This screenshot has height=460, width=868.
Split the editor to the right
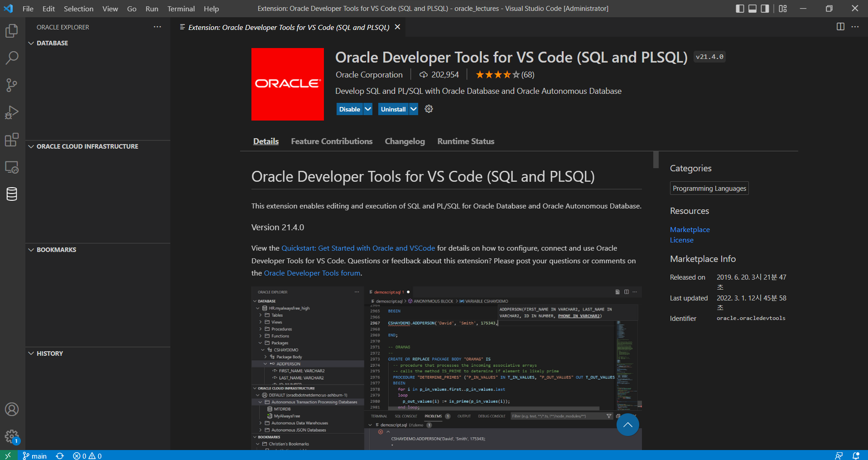tap(840, 27)
